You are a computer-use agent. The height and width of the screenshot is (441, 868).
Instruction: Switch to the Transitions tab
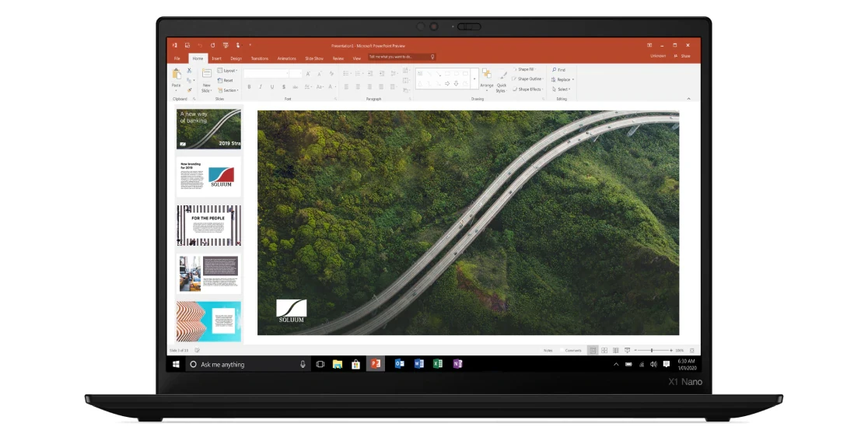260,58
